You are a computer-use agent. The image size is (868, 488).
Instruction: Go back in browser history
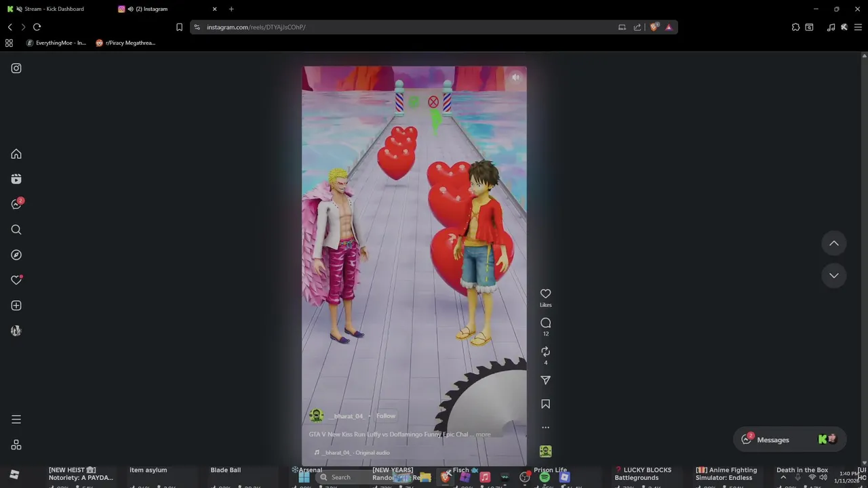pos(9,27)
